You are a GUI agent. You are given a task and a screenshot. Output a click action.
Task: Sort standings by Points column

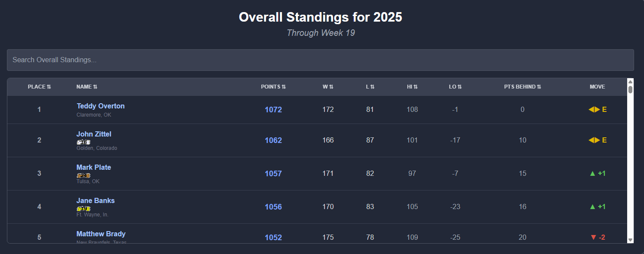click(x=273, y=87)
